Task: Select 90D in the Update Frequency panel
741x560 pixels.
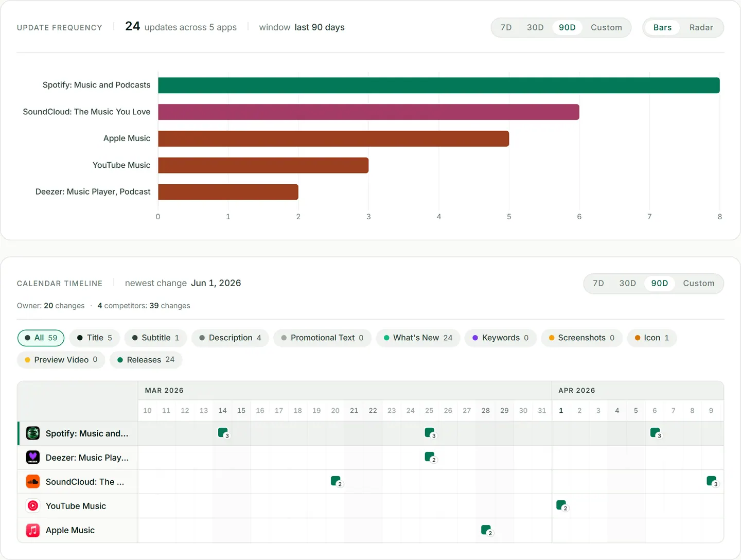Action: point(567,28)
